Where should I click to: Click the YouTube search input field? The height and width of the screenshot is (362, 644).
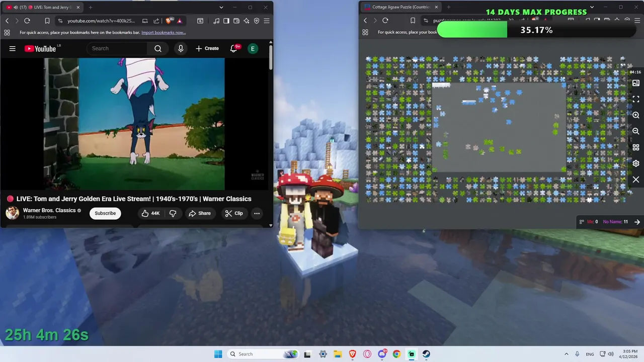117,48
